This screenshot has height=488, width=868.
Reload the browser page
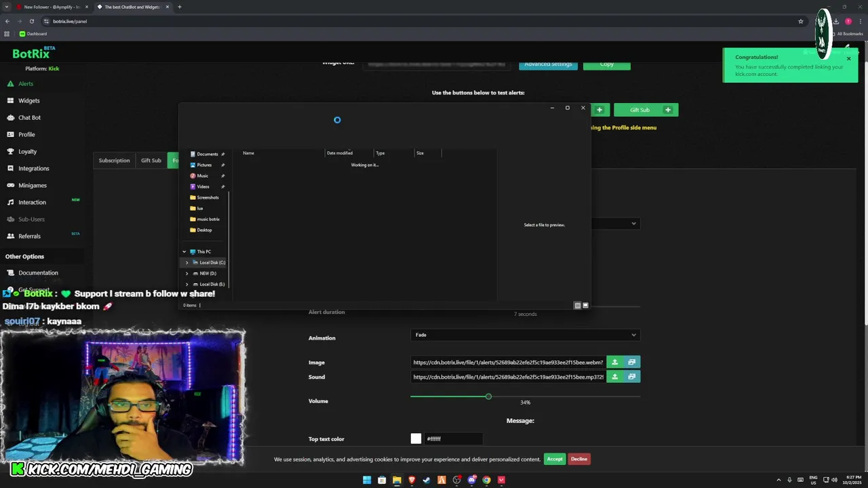pyautogui.click(x=31, y=21)
